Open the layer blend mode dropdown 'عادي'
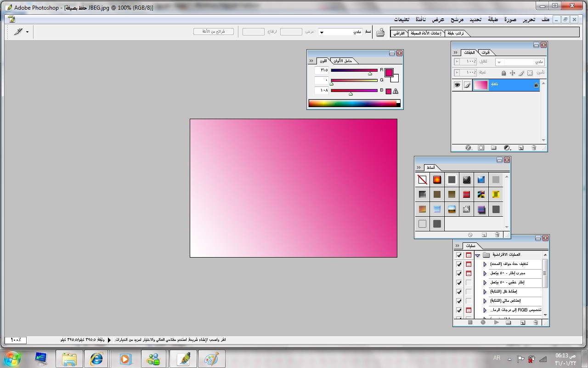This screenshot has height=368, width=588. (520, 62)
